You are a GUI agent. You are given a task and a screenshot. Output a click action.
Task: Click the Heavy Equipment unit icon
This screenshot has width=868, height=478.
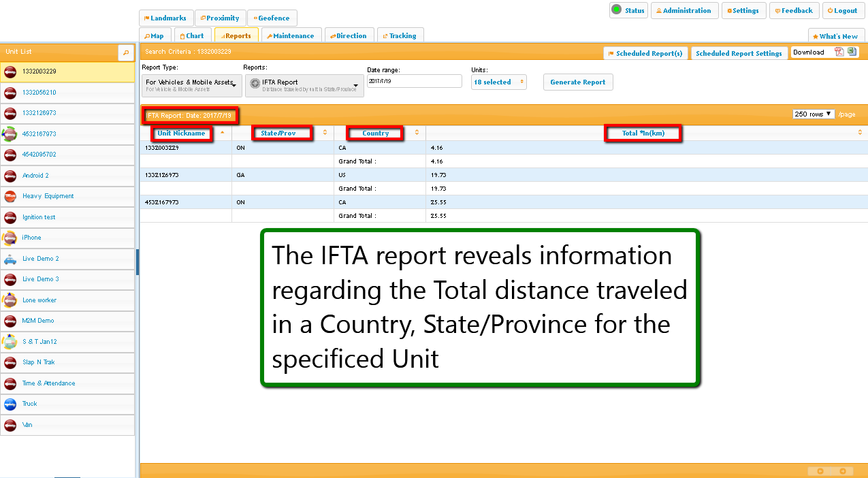pyautogui.click(x=10, y=196)
